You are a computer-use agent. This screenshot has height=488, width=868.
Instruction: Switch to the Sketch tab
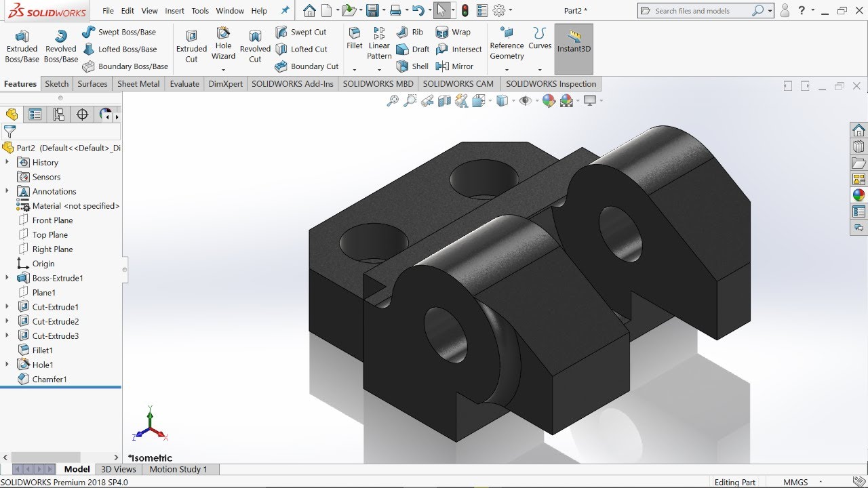click(57, 84)
